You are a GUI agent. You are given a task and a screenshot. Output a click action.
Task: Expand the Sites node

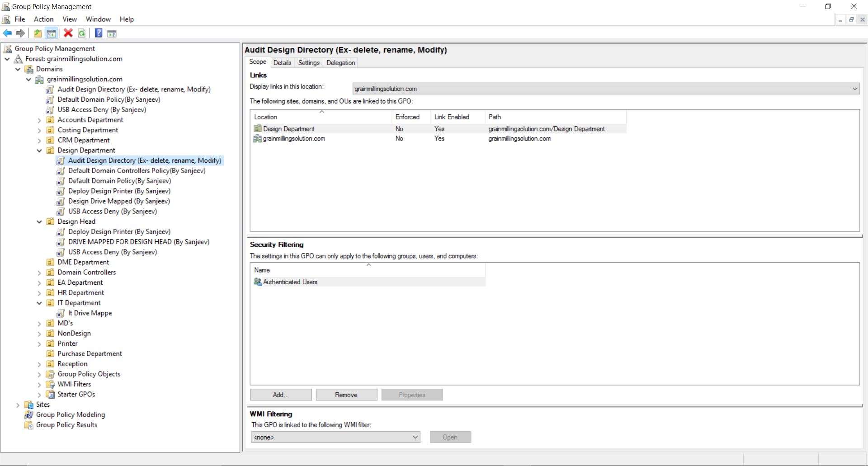(x=18, y=405)
